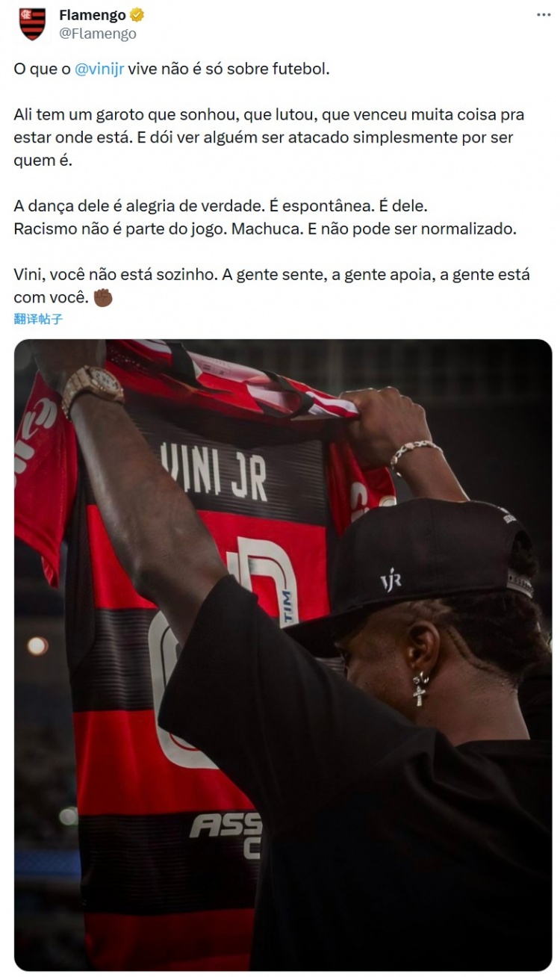Open the Flamengo crest profile avatar
The width and height of the screenshot is (560, 977).
point(32,24)
